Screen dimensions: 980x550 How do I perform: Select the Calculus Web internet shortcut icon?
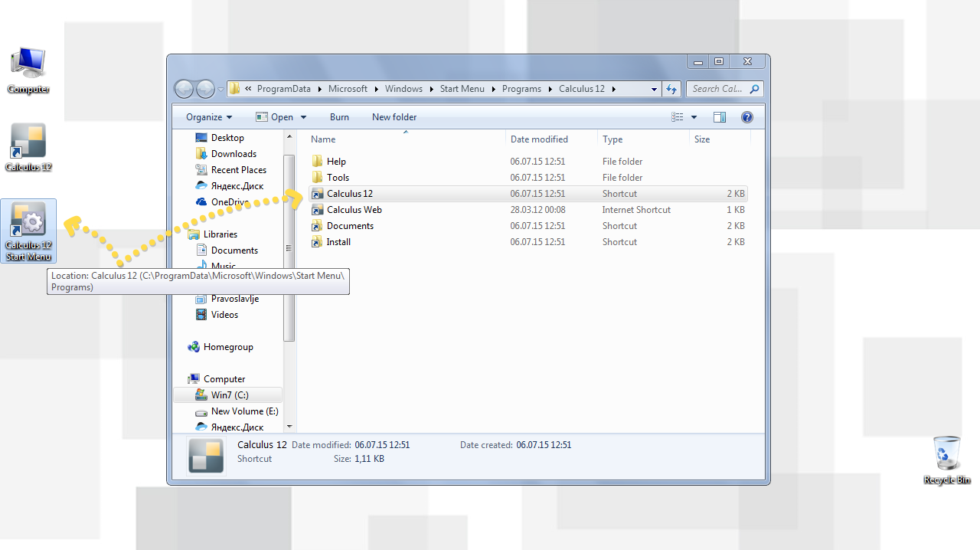[318, 210]
